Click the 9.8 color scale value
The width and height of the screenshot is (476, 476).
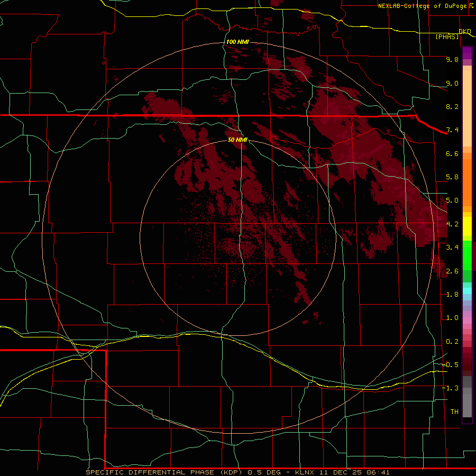pos(452,59)
